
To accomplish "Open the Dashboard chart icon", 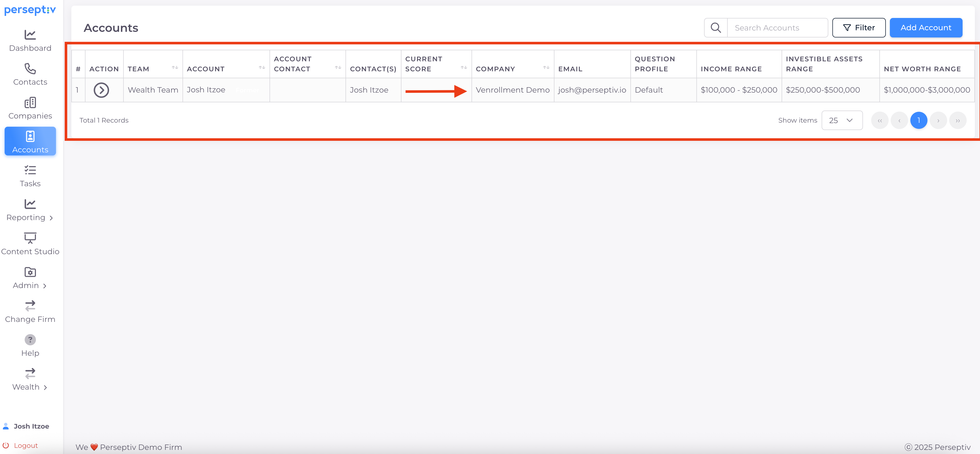I will 30,35.
